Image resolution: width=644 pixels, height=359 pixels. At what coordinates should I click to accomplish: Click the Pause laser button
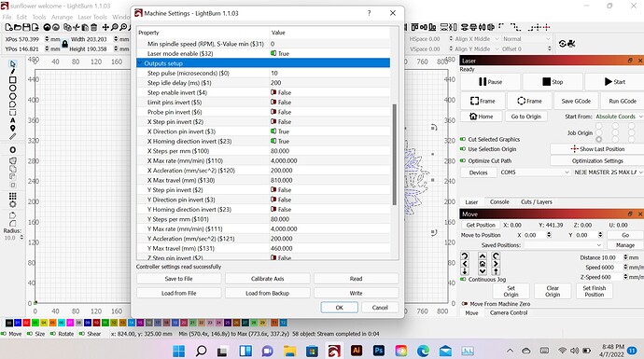490,82
